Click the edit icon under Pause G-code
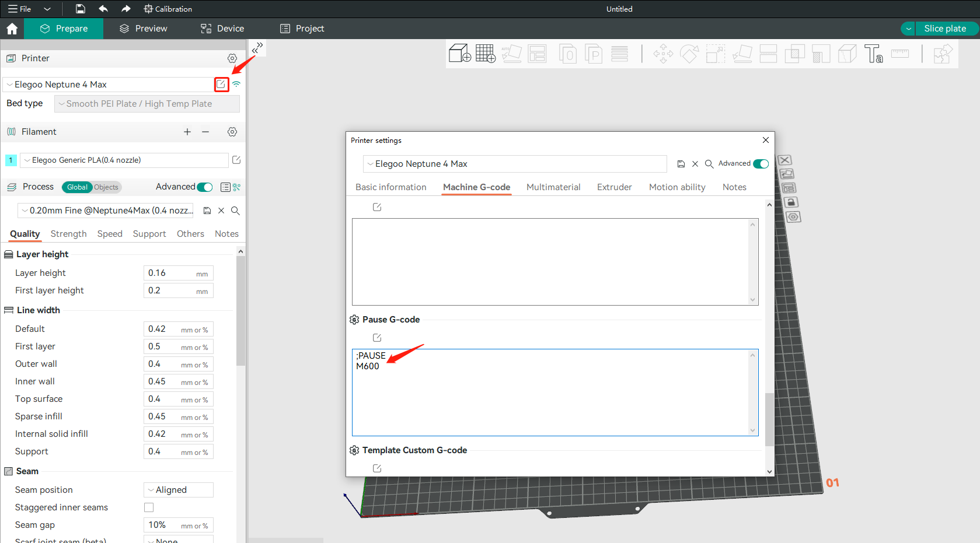Viewport: 980px width, 543px height. [x=377, y=338]
